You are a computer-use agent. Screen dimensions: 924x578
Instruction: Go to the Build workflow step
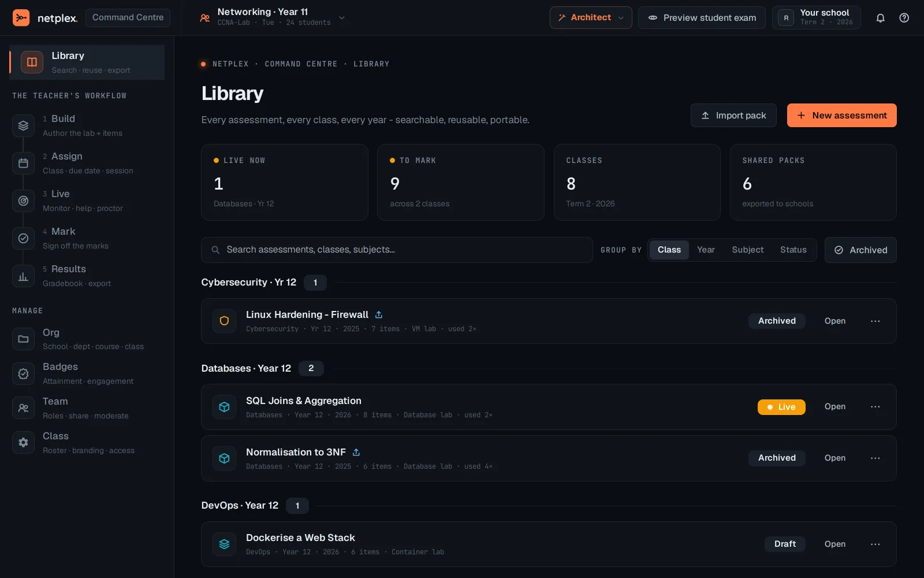[88, 125]
